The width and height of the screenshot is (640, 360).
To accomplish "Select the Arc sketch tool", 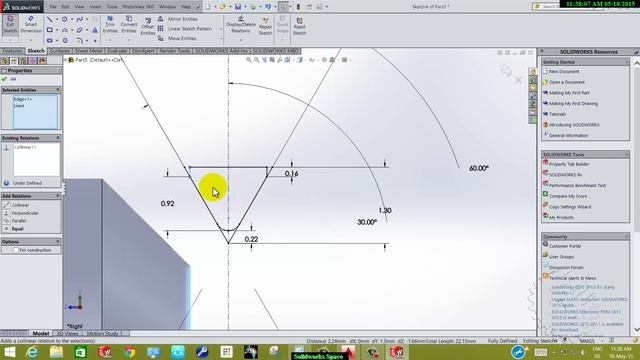I will point(64,30).
